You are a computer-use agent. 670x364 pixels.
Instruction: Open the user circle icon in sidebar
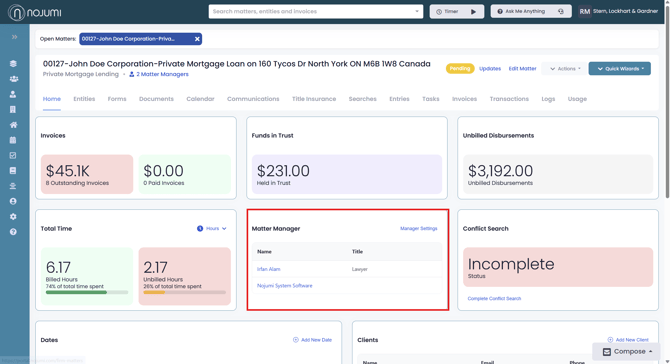13,201
